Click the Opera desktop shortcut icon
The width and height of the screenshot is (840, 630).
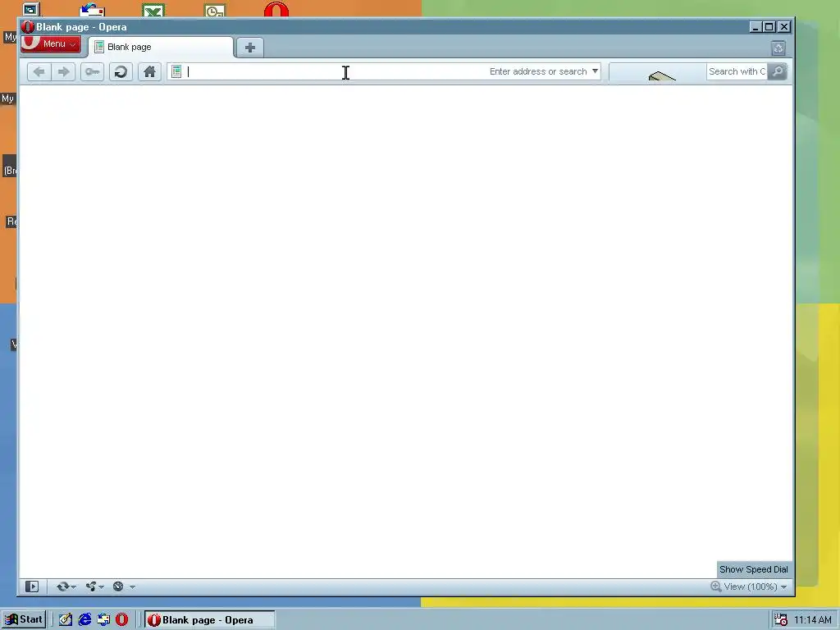point(276,9)
